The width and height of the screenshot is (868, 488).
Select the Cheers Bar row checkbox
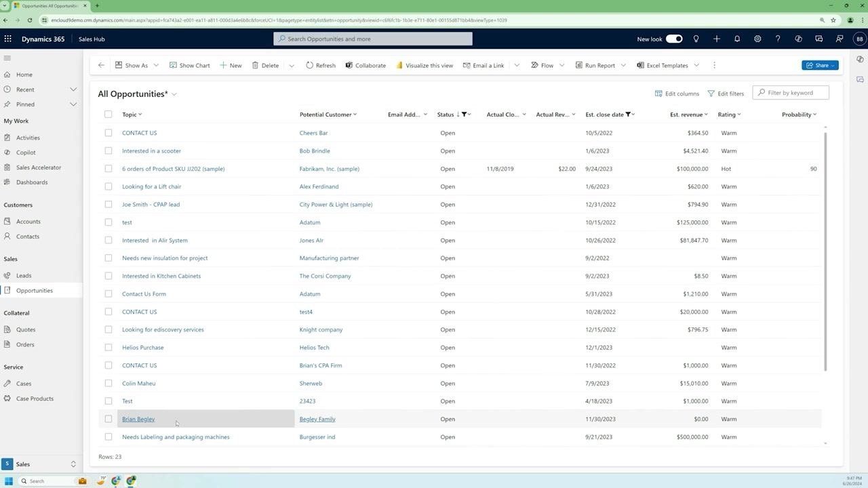click(x=108, y=133)
